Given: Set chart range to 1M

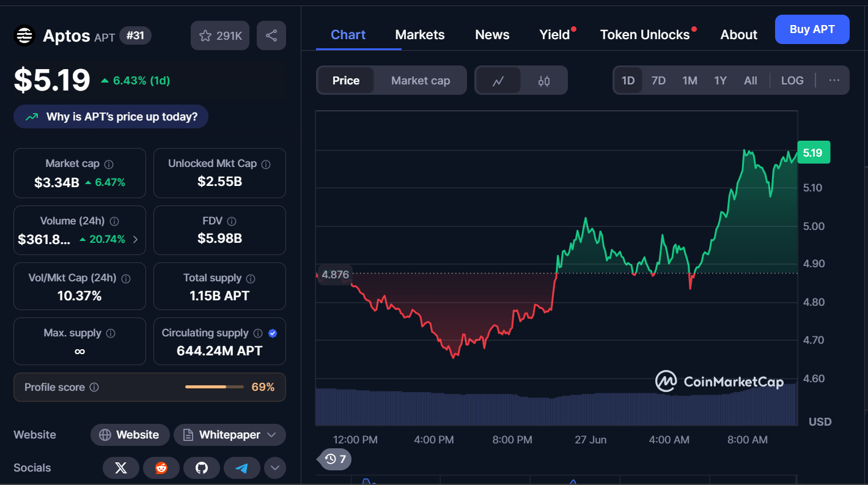Looking at the screenshot, I should click(690, 81).
